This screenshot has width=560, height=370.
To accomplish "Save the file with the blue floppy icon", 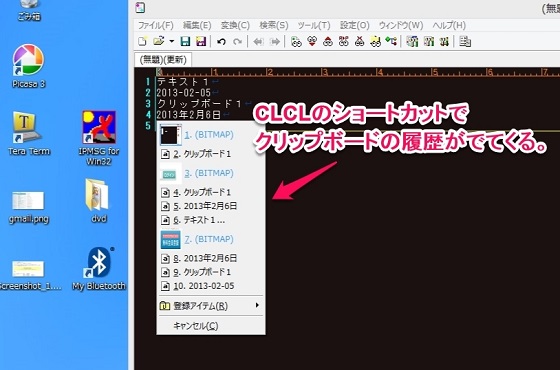I will [x=185, y=41].
